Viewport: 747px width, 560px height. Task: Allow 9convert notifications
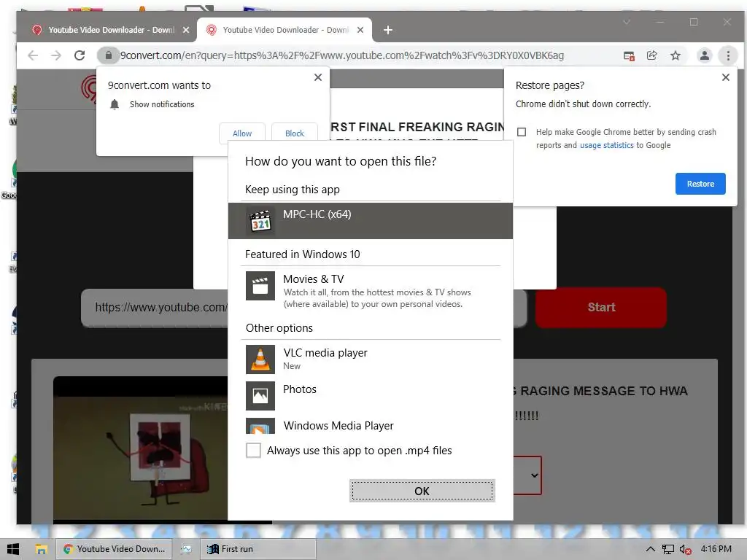point(242,133)
